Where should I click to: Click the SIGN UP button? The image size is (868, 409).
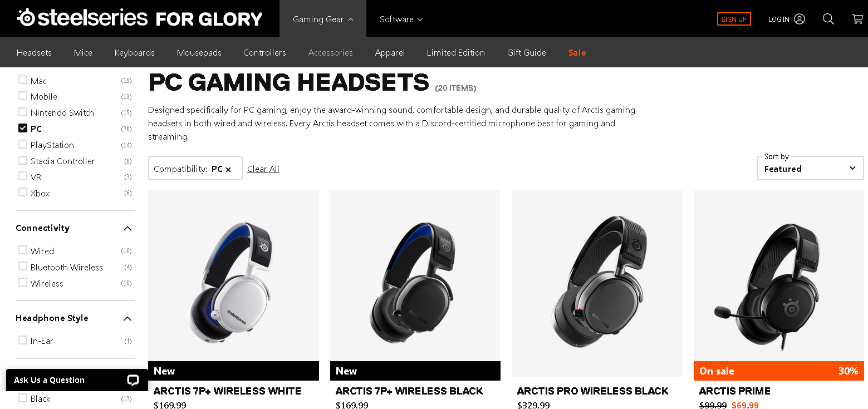(734, 19)
